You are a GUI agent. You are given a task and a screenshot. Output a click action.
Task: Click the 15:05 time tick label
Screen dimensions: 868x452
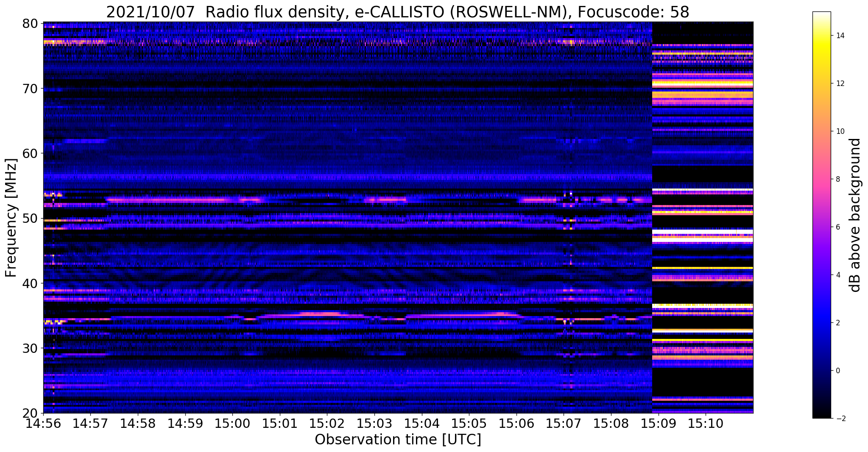point(469,424)
